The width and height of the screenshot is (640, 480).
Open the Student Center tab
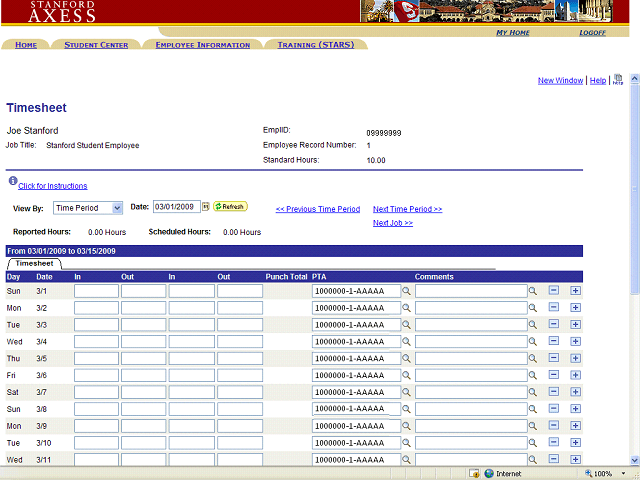pos(96,45)
